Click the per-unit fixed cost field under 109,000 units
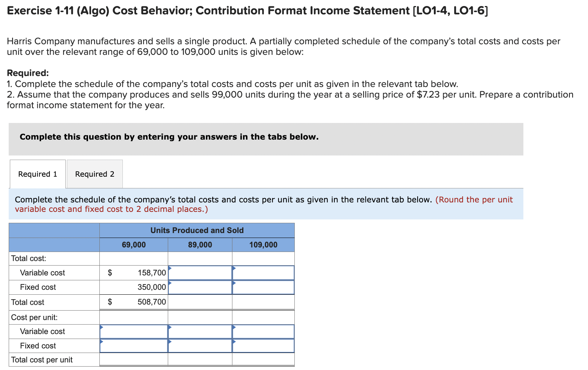This screenshot has height=370, width=588. 263,345
